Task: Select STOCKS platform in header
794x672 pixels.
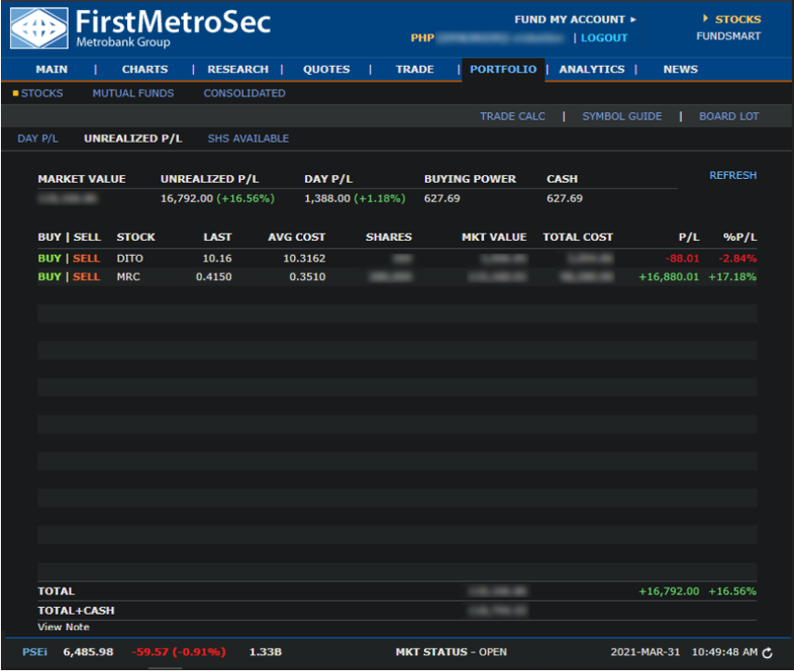Action: tap(737, 19)
